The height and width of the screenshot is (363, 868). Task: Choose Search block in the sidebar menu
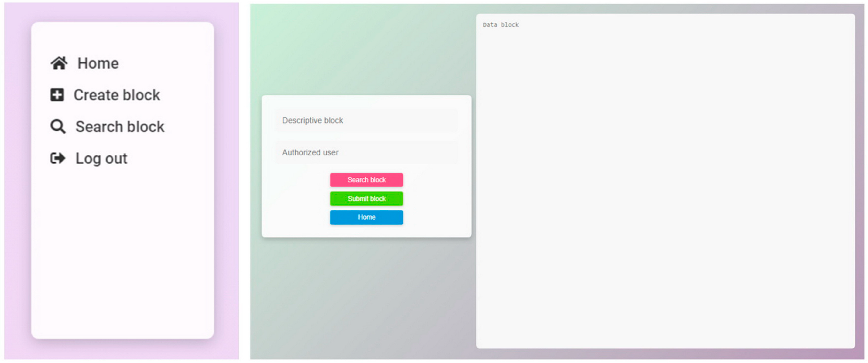click(x=120, y=127)
